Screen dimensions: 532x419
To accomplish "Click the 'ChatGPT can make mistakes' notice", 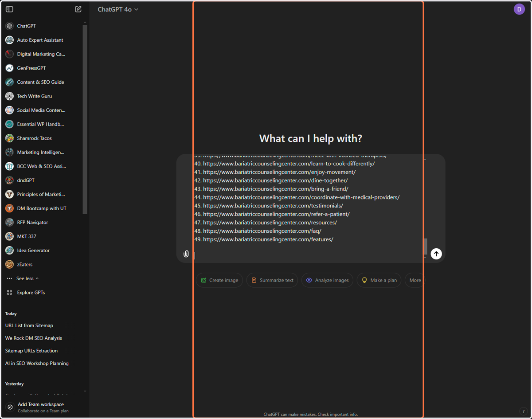I will (x=310, y=415).
